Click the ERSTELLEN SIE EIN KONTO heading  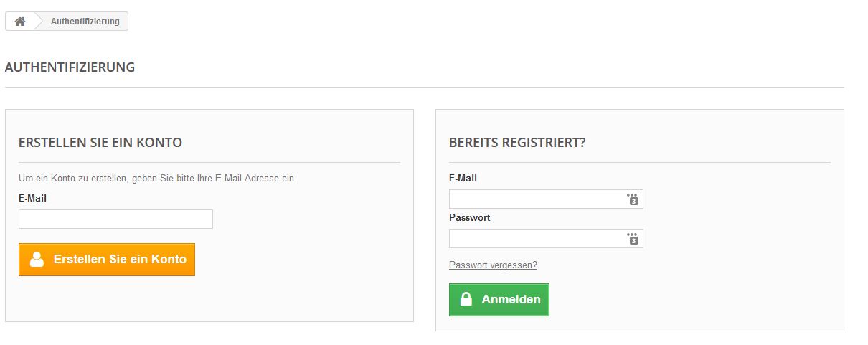coord(100,143)
